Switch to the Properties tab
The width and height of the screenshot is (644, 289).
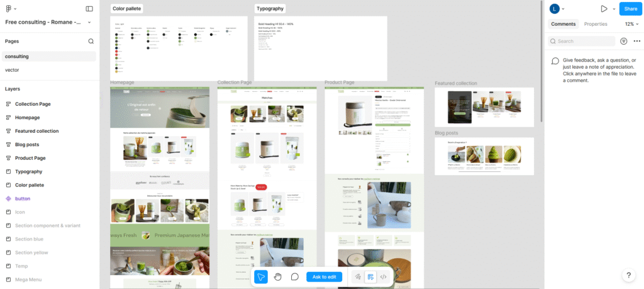(x=596, y=24)
